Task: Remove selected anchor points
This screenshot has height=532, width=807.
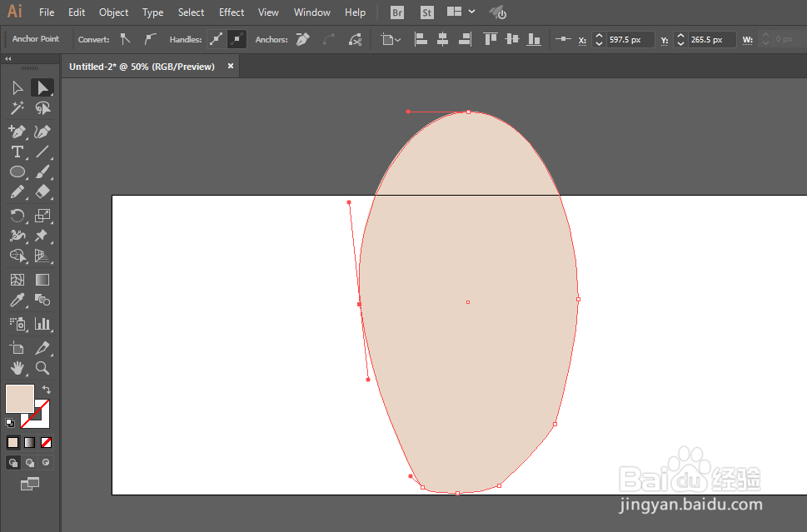Action: (303, 39)
